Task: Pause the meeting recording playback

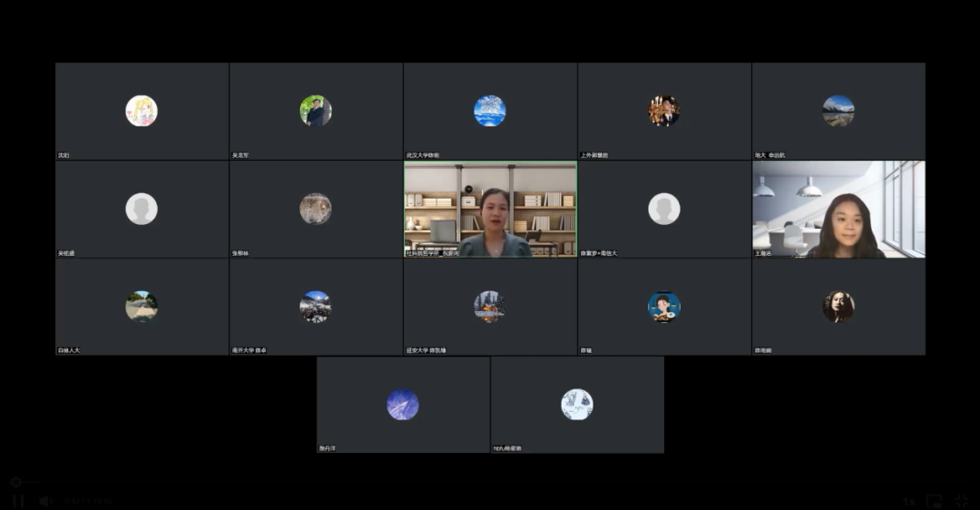Action: coord(17,500)
